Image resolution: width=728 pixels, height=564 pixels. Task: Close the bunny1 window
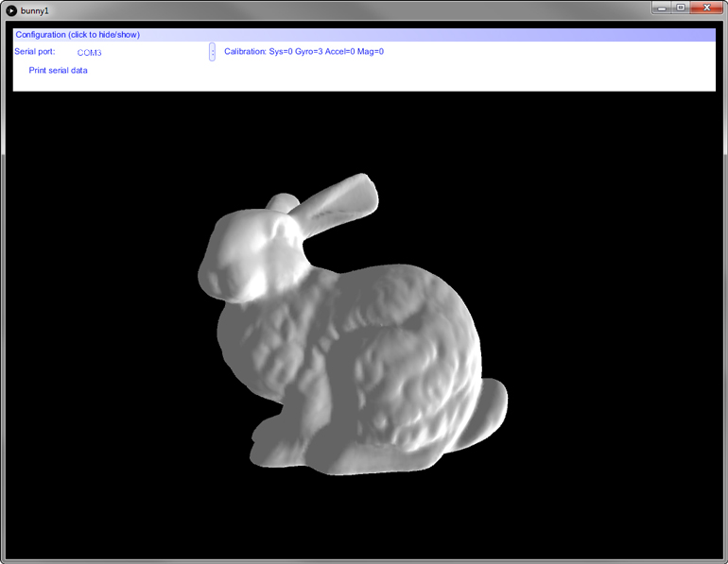(706, 8)
